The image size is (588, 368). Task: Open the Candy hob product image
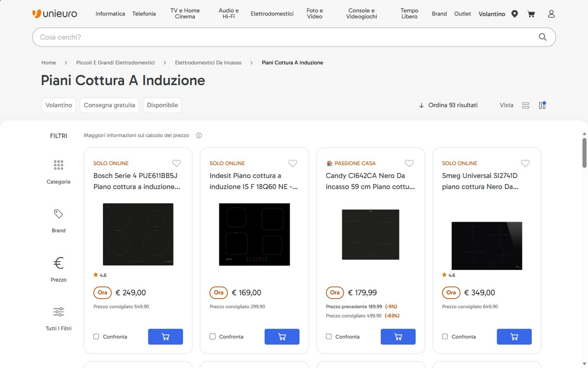[x=371, y=234]
